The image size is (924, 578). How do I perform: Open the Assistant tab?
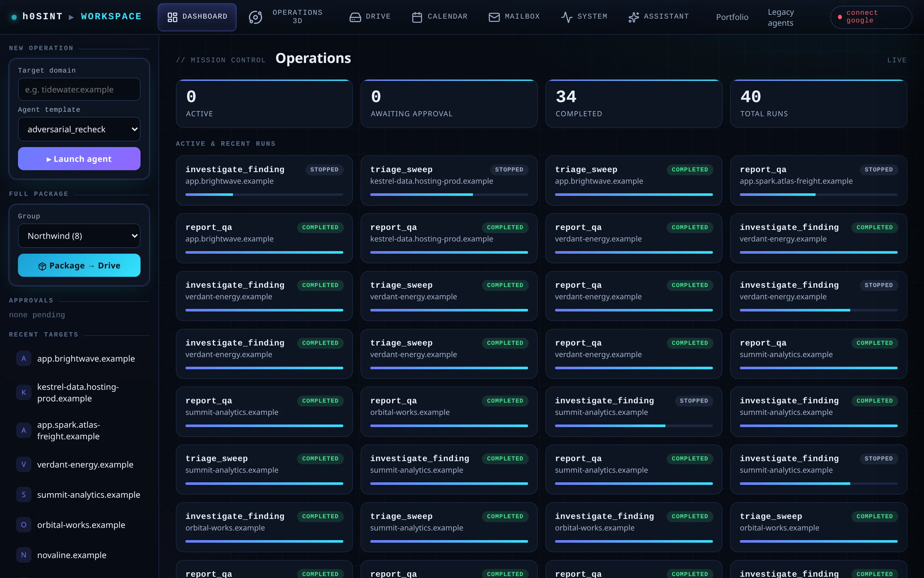click(x=659, y=17)
